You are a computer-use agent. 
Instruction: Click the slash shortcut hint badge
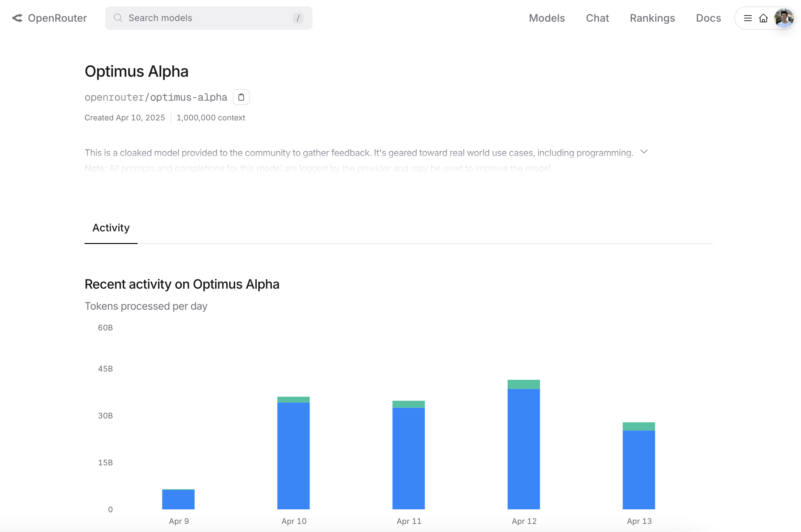click(x=298, y=18)
